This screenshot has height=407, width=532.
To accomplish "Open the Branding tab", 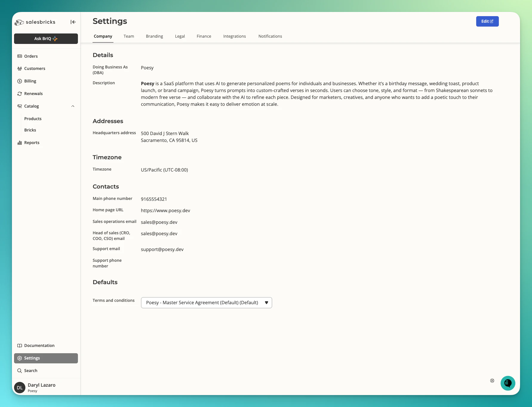I will pyautogui.click(x=154, y=36).
